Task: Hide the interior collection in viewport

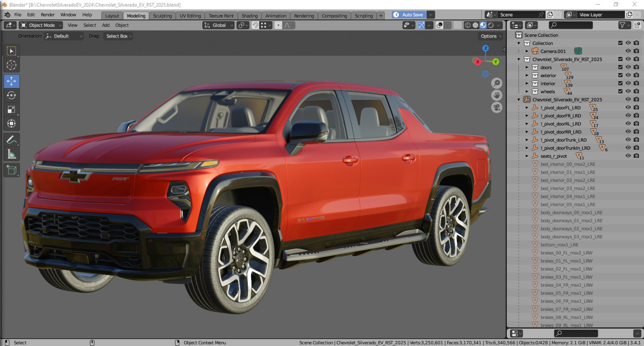Action: pos(628,83)
